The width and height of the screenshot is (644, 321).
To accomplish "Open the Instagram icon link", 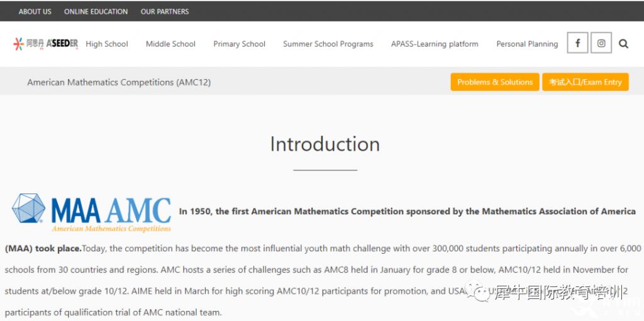I will (601, 43).
